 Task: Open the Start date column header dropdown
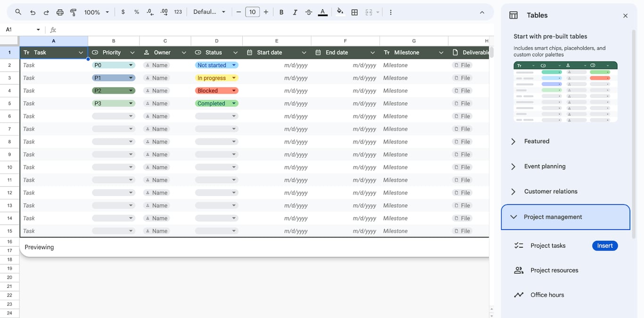pyautogui.click(x=304, y=53)
